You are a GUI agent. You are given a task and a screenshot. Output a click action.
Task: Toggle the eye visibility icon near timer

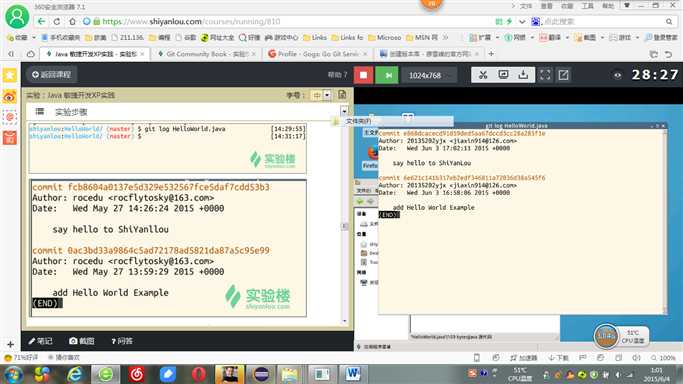pos(617,75)
